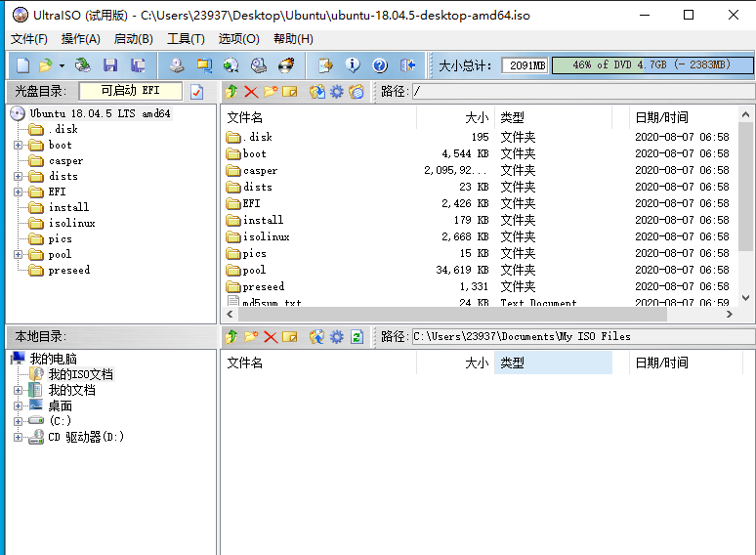
Task: Expand the dists folder tree node
Action: tap(18, 177)
